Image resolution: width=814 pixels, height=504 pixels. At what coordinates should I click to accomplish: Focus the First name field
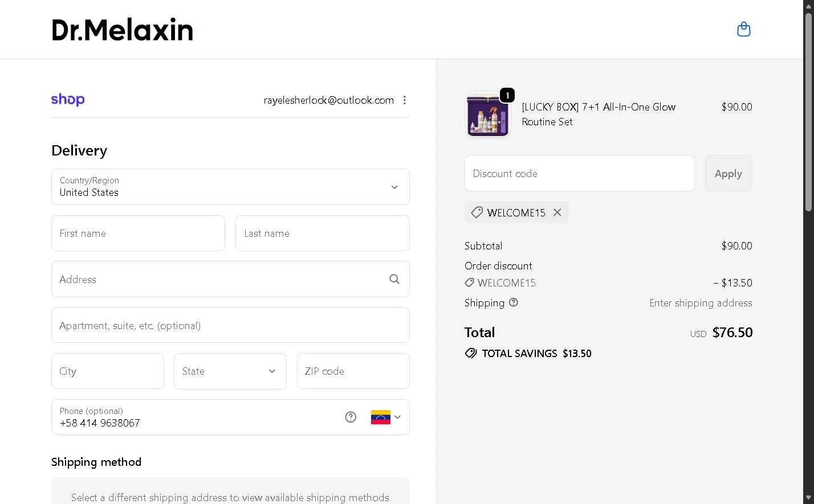pos(138,233)
